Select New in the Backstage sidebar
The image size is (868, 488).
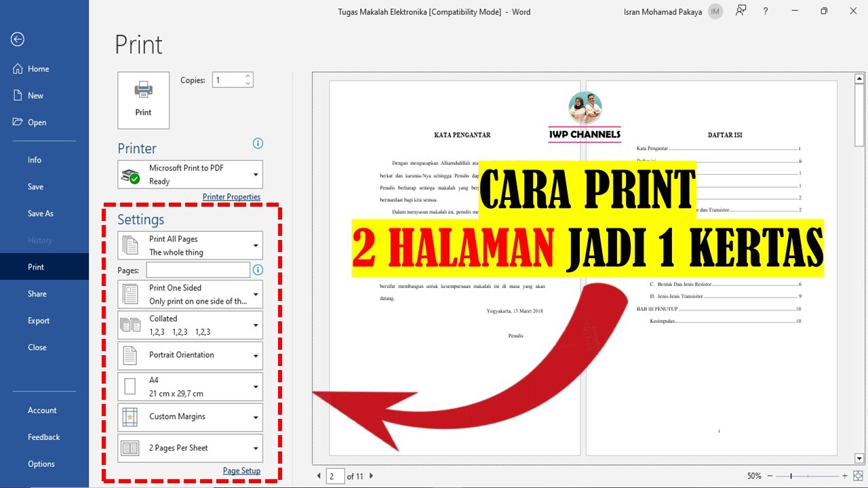[44, 96]
